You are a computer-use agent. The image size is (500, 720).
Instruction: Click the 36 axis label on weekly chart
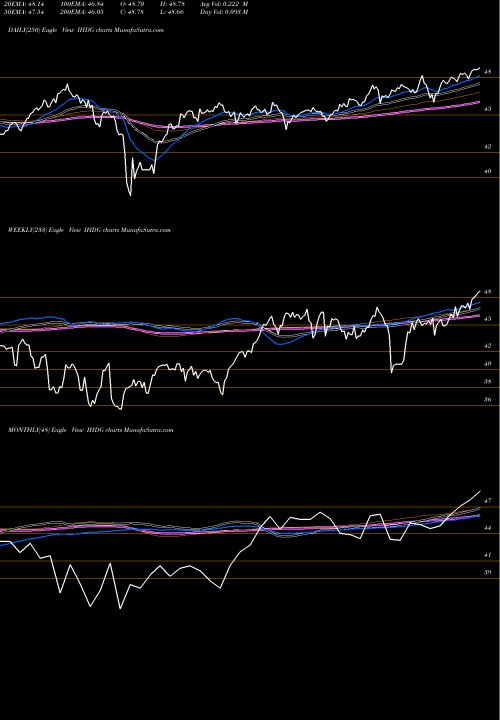point(488,399)
